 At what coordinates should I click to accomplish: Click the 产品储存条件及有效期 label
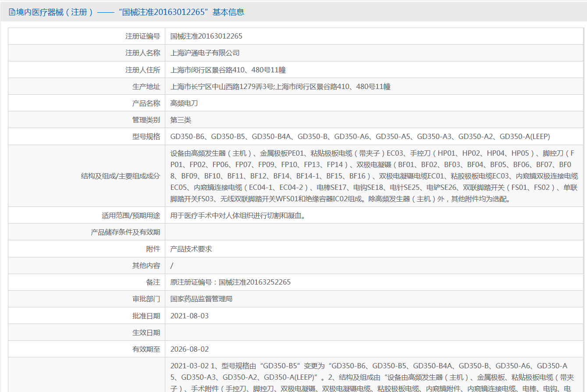coord(125,232)
